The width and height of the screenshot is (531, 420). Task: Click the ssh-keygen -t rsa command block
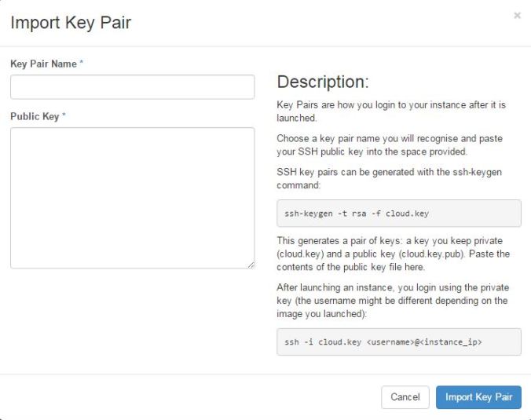[398, 214]
